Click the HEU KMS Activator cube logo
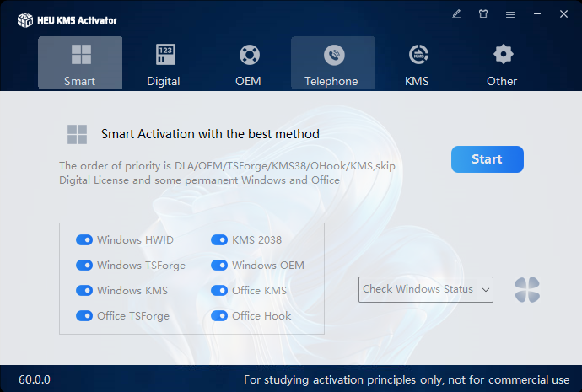582x392 pixels. pyautogui.click(x=25, y=20)
